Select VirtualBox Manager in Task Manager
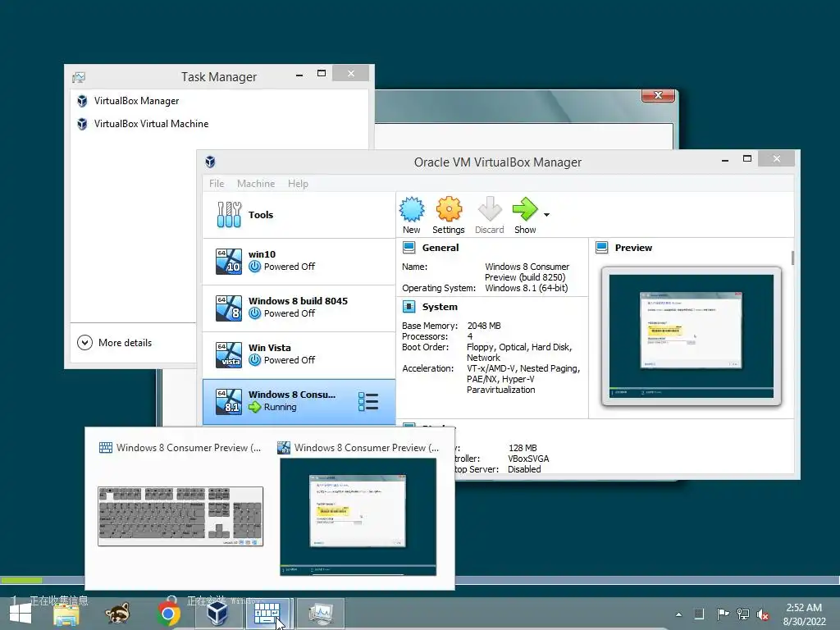840x630 pixels. pyautogui.click(x=136, y=101)
